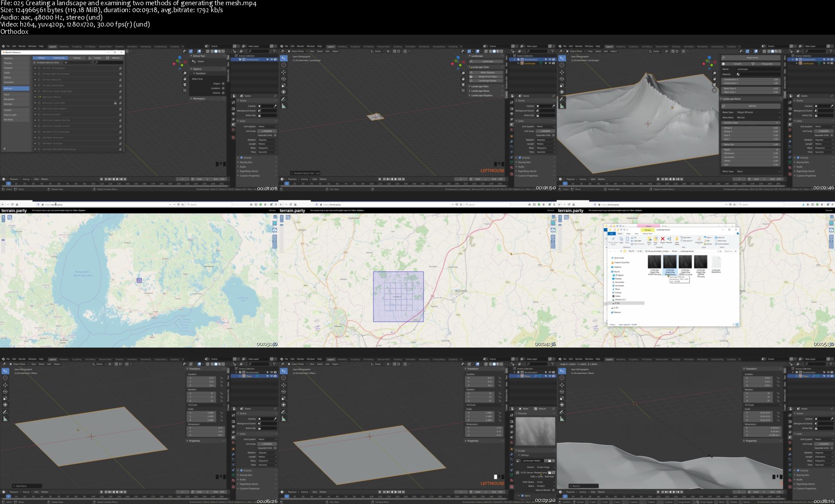Toggle Affect Only Parents checkbox

[223, 93]
